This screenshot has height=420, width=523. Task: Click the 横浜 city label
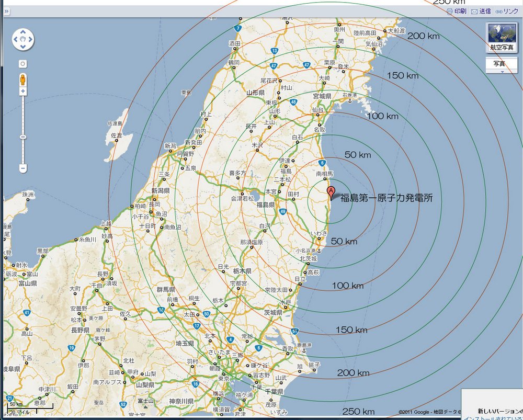click(x=219, y=393)
